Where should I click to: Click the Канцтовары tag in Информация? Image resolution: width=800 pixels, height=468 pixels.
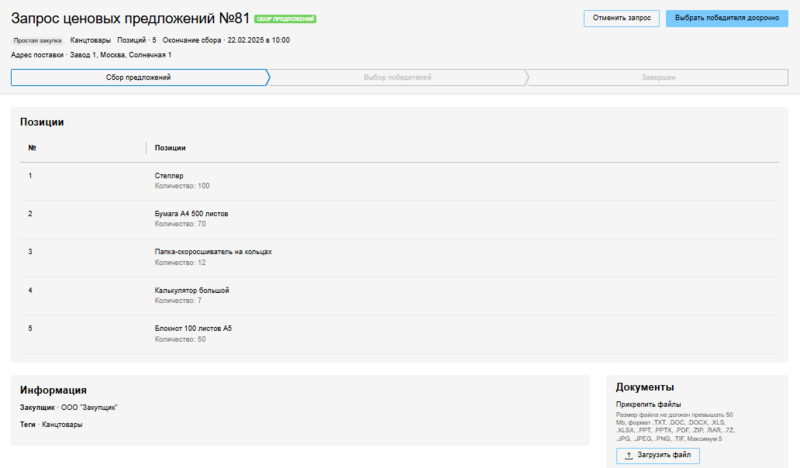click(62, 425)
